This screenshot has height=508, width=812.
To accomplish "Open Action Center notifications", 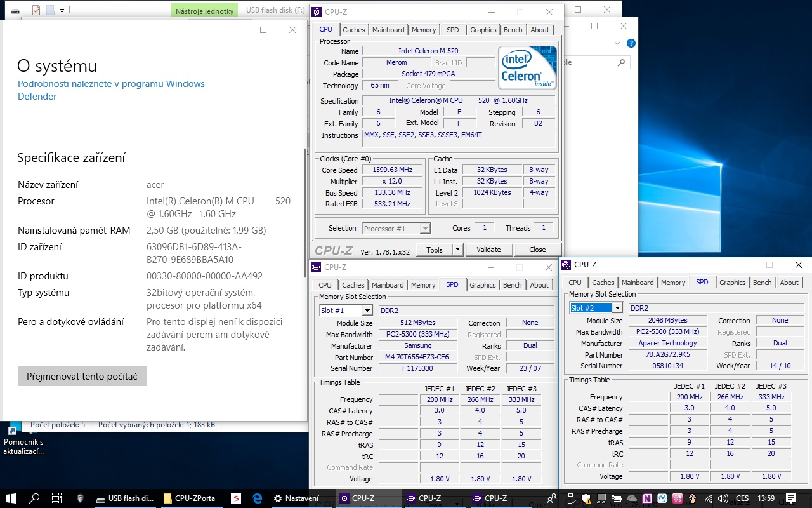I will coord(791,498).
